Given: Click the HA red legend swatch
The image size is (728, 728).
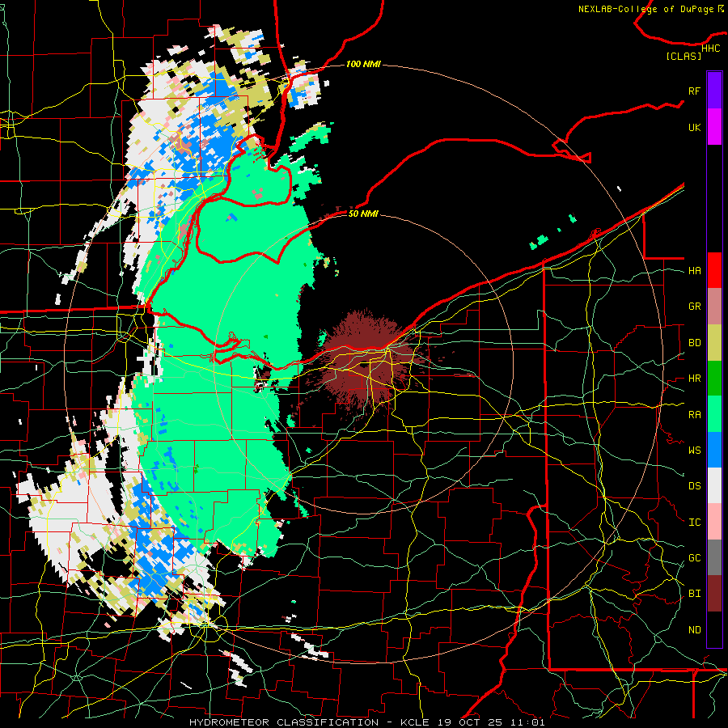Looking at the screenshot, I should pos(714,270).
